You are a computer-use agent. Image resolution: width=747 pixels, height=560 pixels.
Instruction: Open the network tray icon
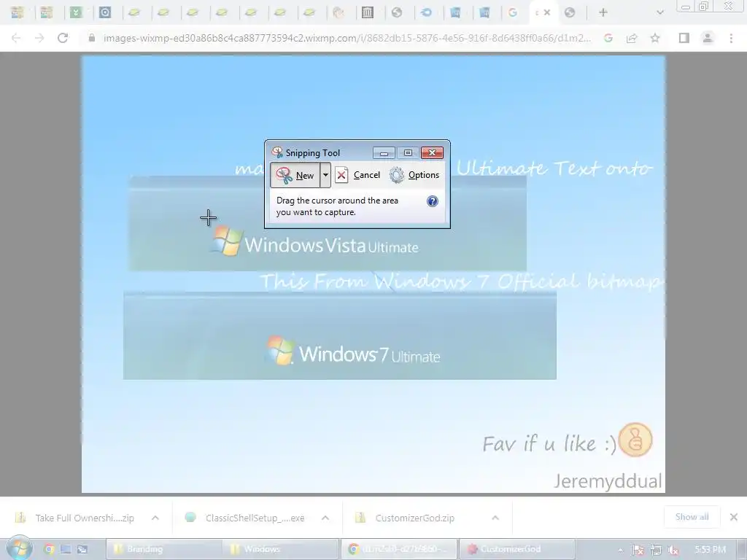point(656,550)
